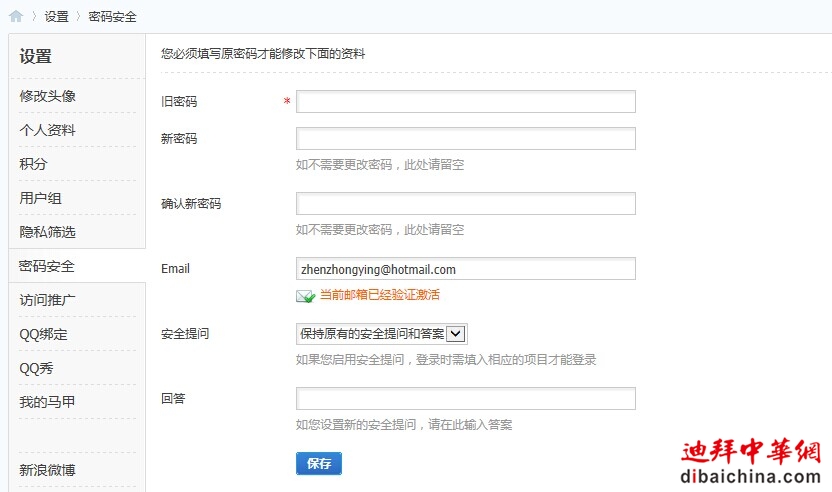832x492 pixels.
Task: Focus the 回答 answer input field
Action: [x=466, y=399]
